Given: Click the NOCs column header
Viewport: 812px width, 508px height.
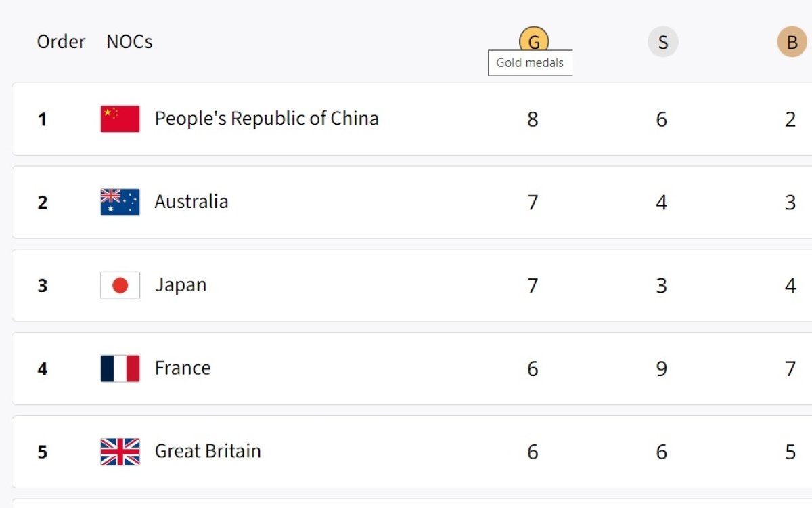Looking at the screenshot, I should coord(129,42).
